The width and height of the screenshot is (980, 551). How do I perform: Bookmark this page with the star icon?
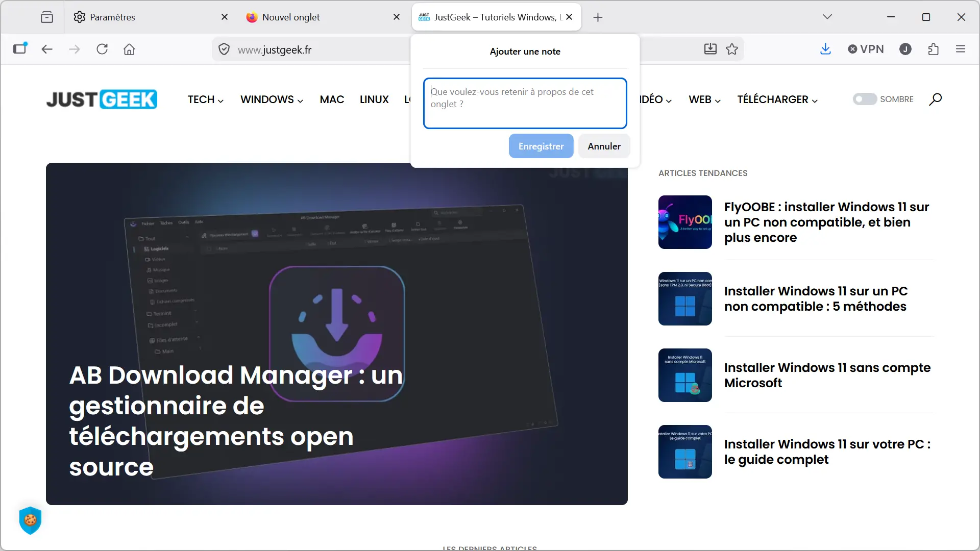click(732, 49)
